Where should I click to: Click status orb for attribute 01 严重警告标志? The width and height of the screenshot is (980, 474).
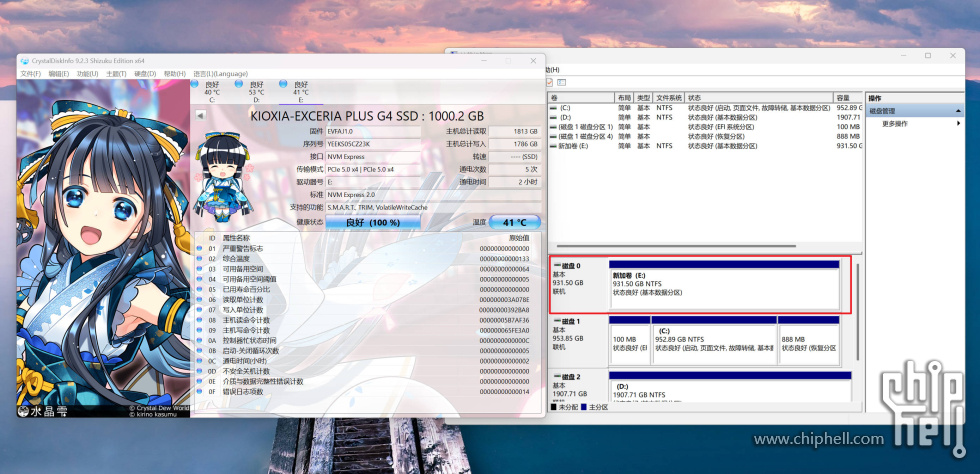coord(200,249)
